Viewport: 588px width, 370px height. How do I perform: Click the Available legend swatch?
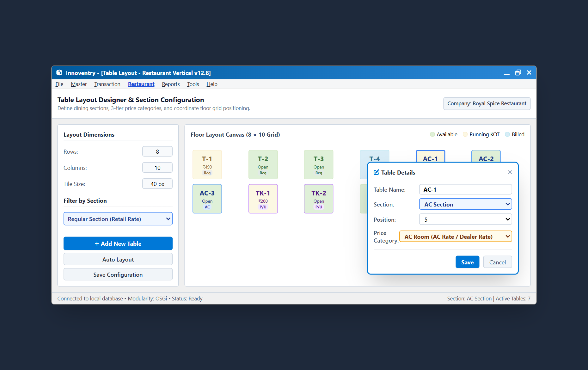pyautogui.click(x=432, y=134)
